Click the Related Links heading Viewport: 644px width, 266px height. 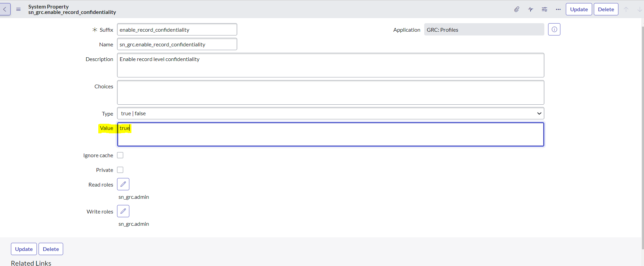tap(31, 263)
